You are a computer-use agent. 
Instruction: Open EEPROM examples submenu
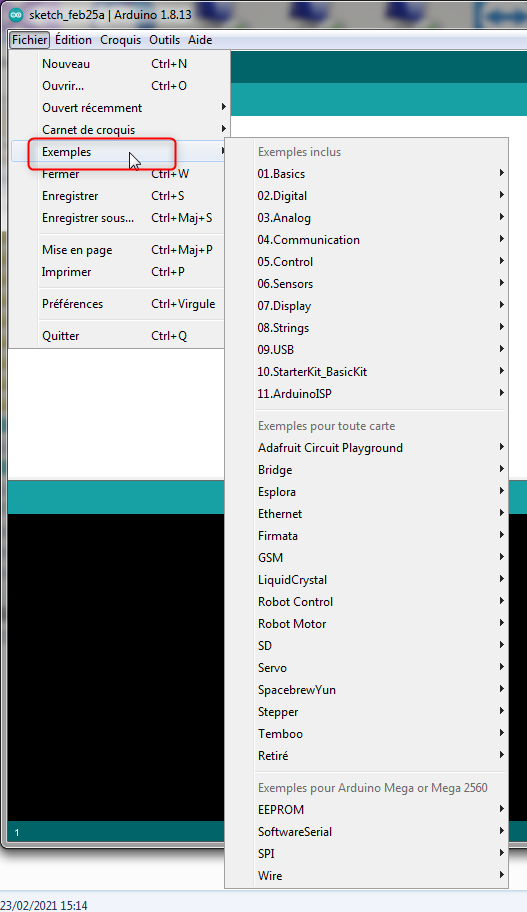(x=366, y=810)
